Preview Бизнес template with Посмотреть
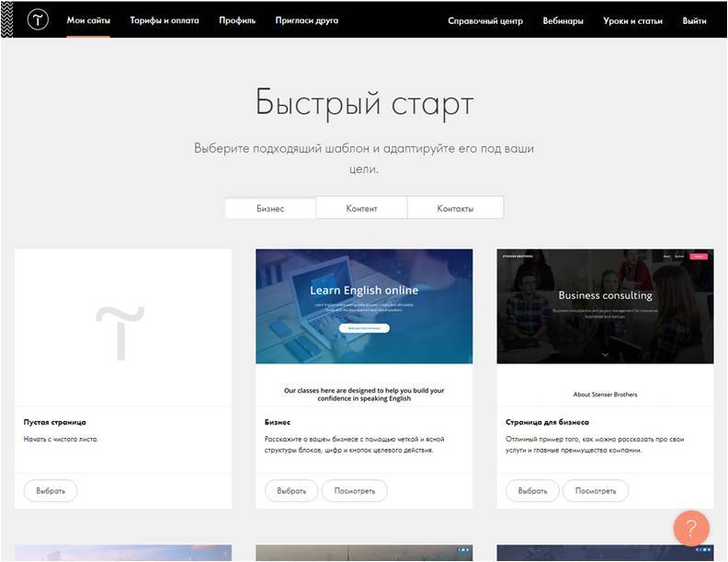 tap(354, 491)
